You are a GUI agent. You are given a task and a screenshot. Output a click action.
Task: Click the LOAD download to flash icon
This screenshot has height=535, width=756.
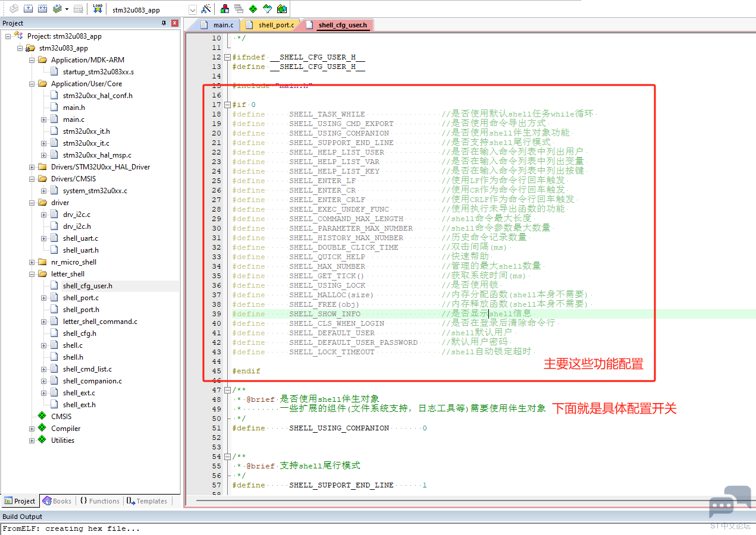coord(98,9)
